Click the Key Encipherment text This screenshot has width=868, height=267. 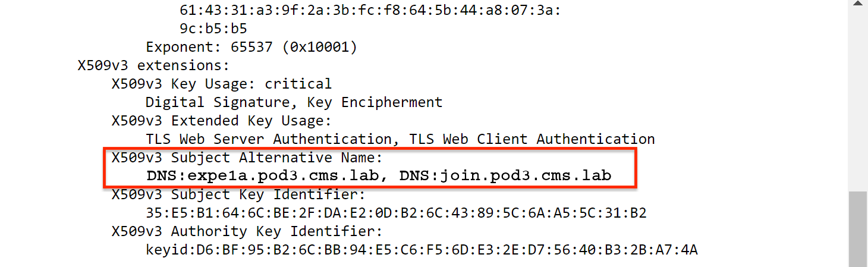click(375, 102)
